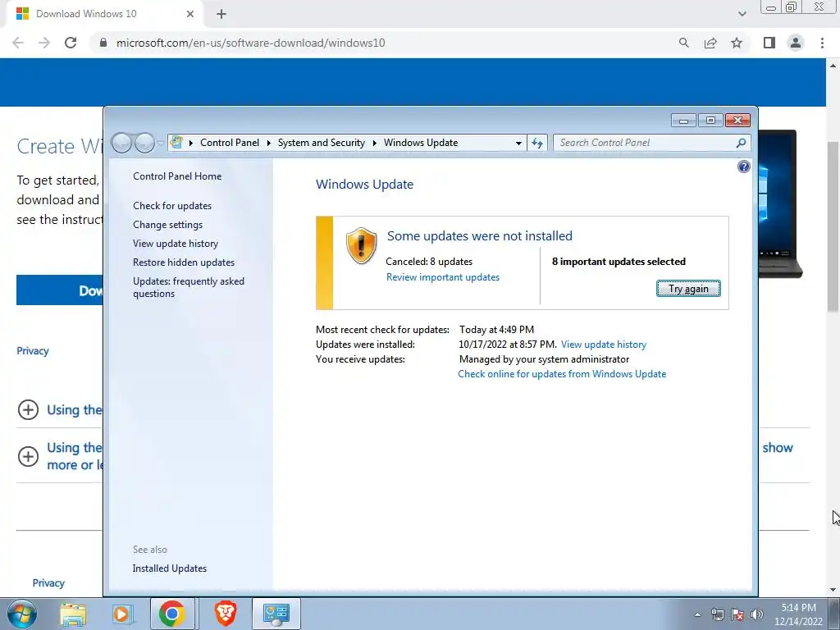The width and height of the screenshot is (840, 630).
Task: Open Brave browser from taskbar
Action: click(226, 614)
